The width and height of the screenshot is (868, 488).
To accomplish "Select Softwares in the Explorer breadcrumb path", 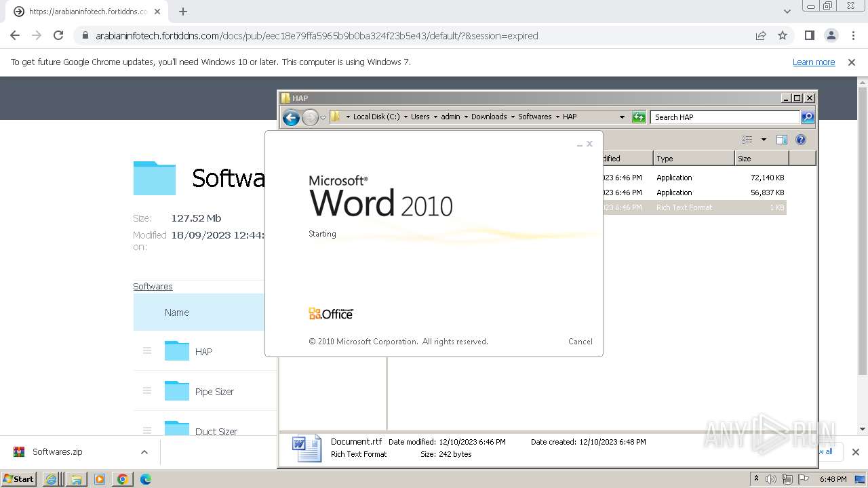I will [x=534, y=117].
